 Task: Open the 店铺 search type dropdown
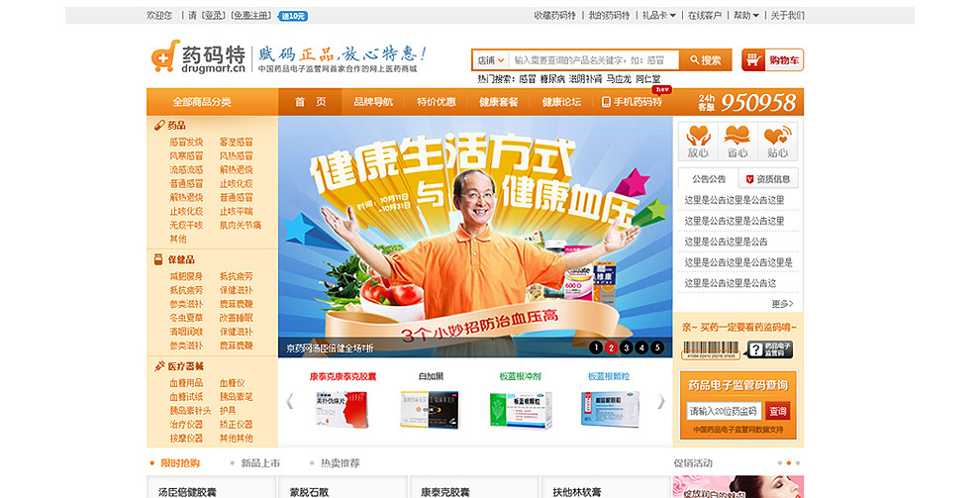[x=491, y=60]
